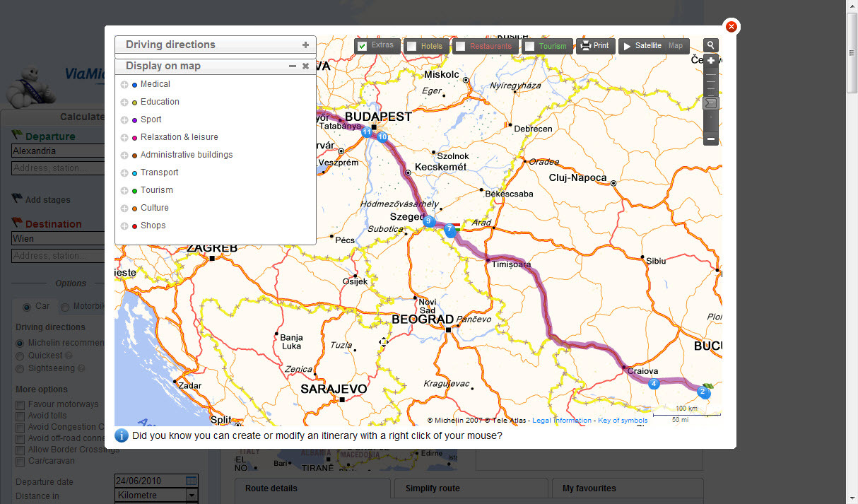Screen dimensions: 858x504
Task: Enable the Tourism checkbox in the map toolbar
Action: point(530,46)
